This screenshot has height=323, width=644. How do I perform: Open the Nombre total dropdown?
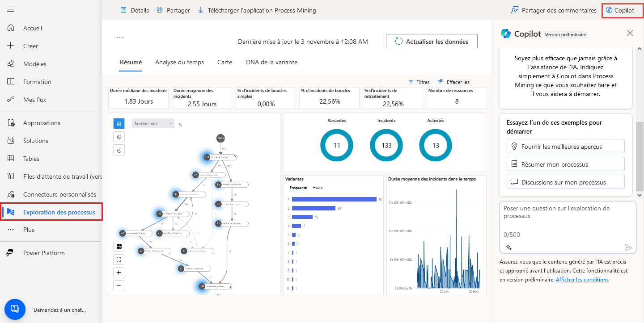pyautogui.click(x=153, y=123)
